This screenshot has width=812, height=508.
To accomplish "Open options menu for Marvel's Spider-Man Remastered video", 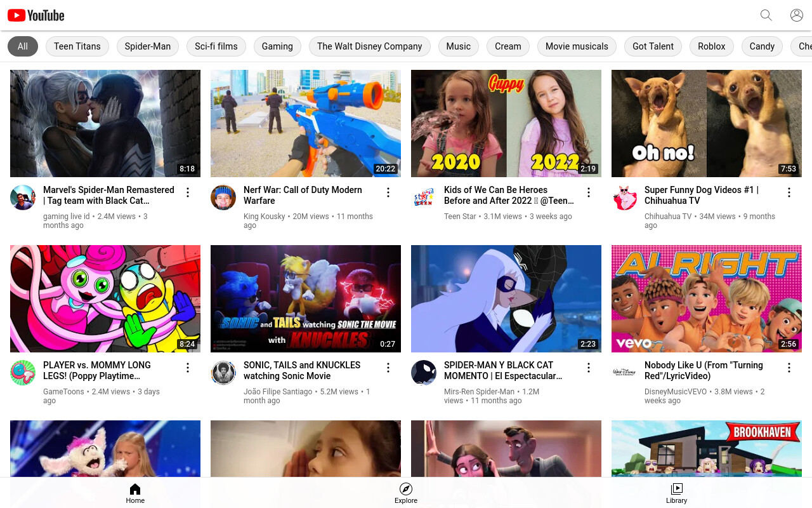I will (x=188, y=192).
